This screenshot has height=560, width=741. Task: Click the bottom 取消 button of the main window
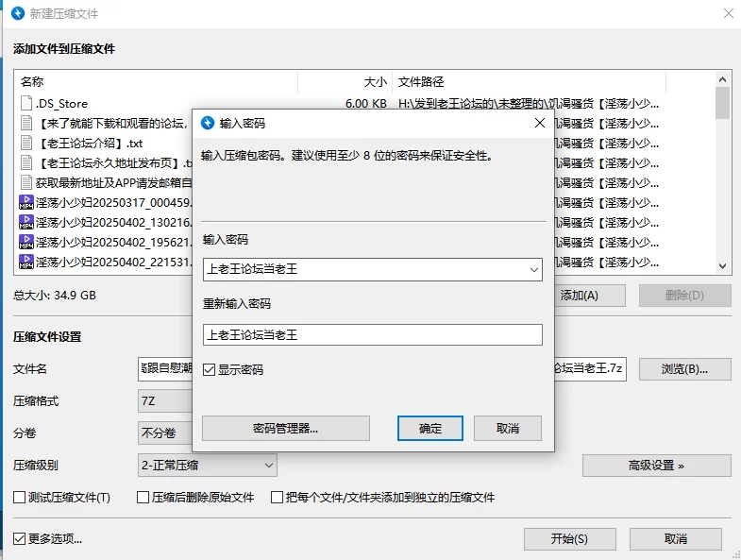point(676,538)
